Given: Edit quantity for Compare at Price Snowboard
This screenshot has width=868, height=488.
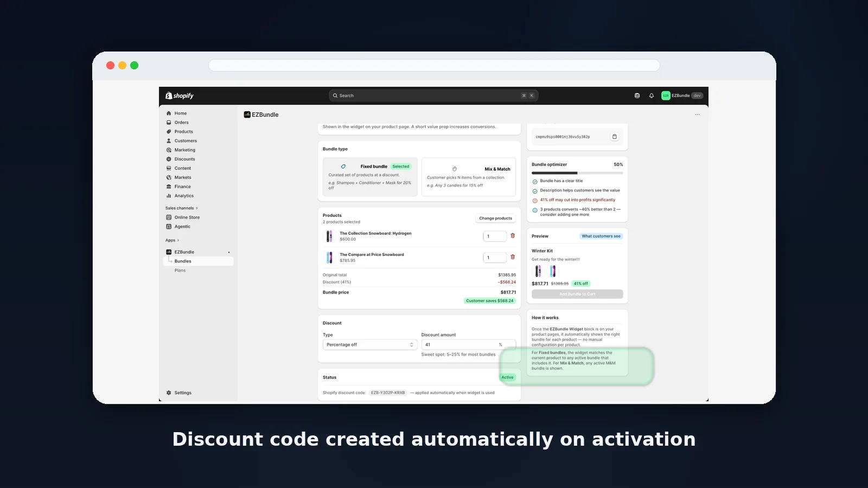Looking at the screenshot, I should pyautogui.click(x=495, y=258).
